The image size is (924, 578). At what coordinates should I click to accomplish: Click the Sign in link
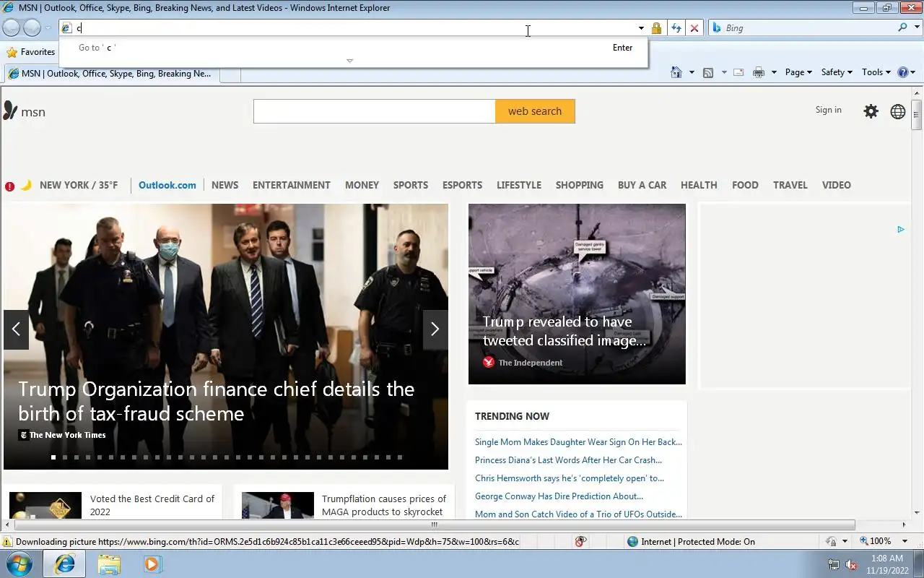[828, 110]
